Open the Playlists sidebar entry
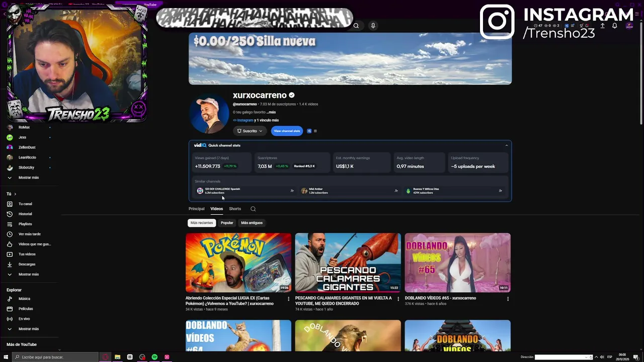 click(25, 224)
